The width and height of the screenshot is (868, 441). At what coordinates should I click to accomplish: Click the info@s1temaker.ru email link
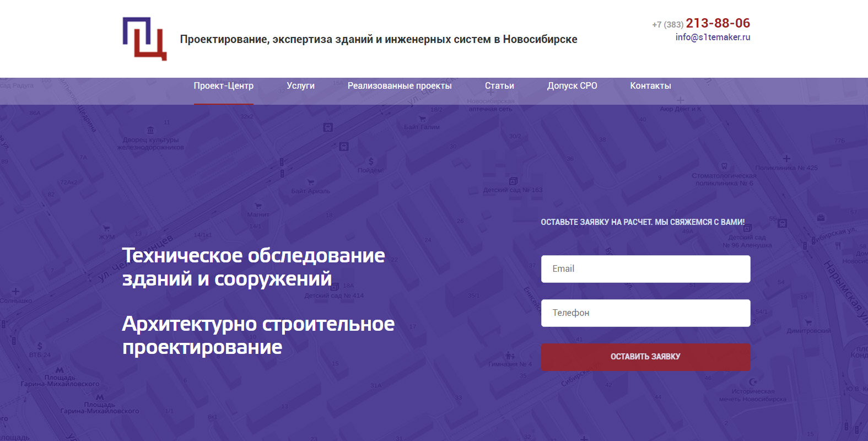pos(713,37)
